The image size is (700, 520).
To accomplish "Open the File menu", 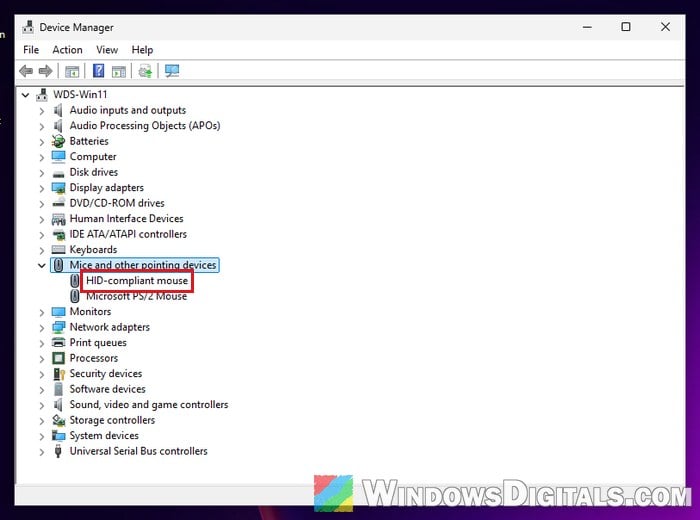I will tap(31, 50).
